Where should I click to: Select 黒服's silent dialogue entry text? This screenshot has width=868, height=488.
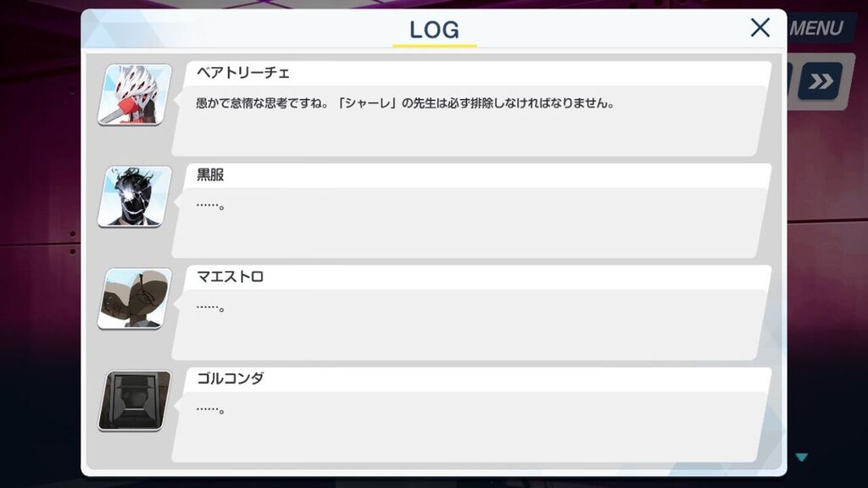pos(210,206)
